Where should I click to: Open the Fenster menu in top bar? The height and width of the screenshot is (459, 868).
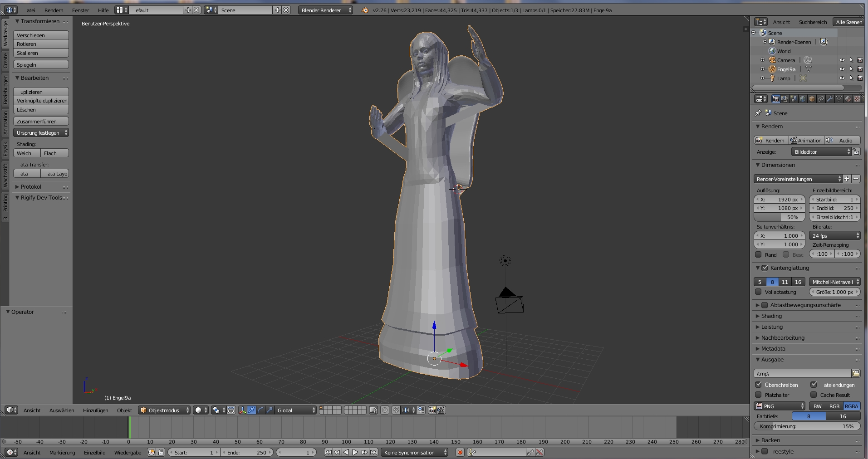coord(80,10)
